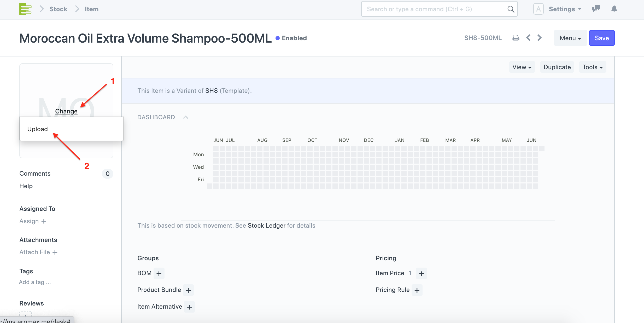Click the user avatar letter A

pyautogui.click(x=538, y=9)
